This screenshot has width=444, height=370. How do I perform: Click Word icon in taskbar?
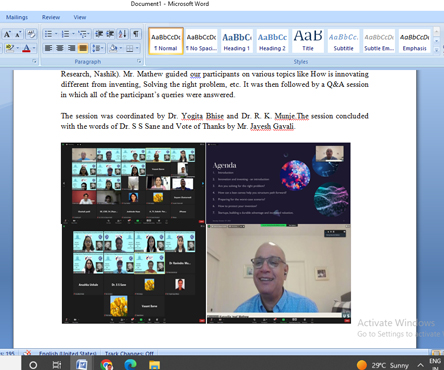coord(81,365)
